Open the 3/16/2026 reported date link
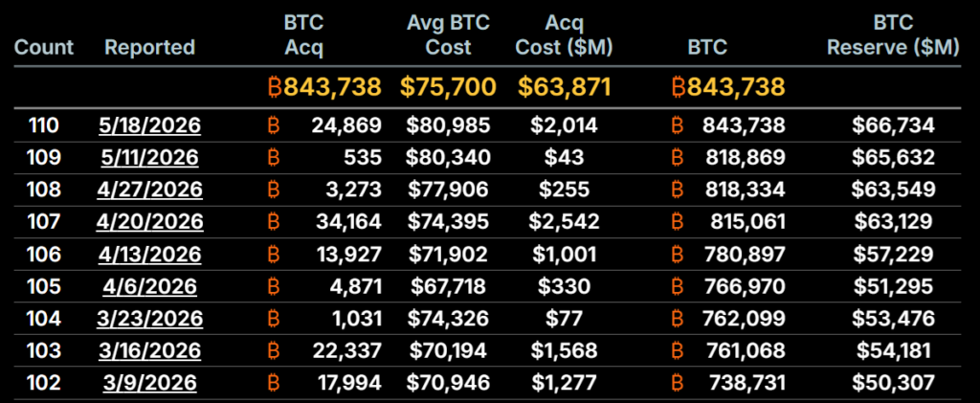The image size is (980, 403). coord(150,350)
